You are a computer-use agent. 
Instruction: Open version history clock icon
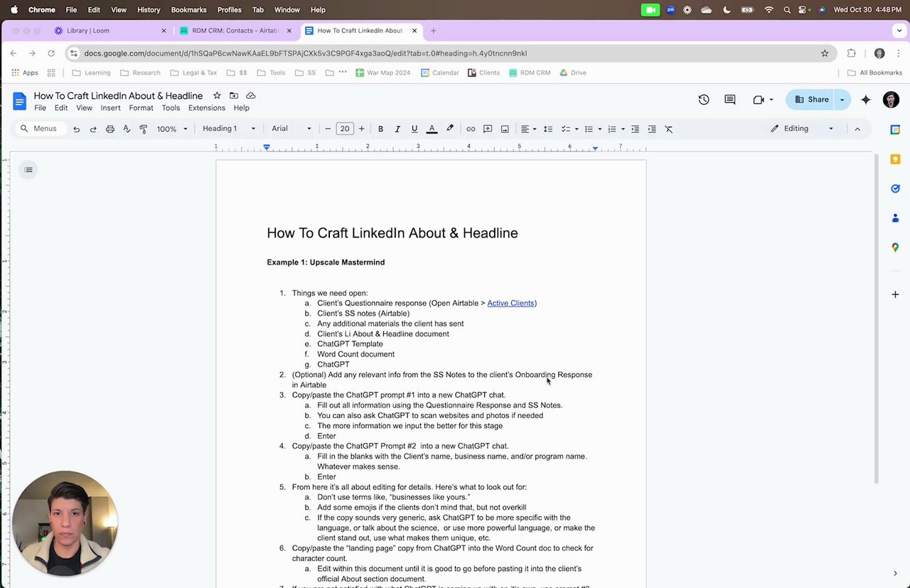704,100
